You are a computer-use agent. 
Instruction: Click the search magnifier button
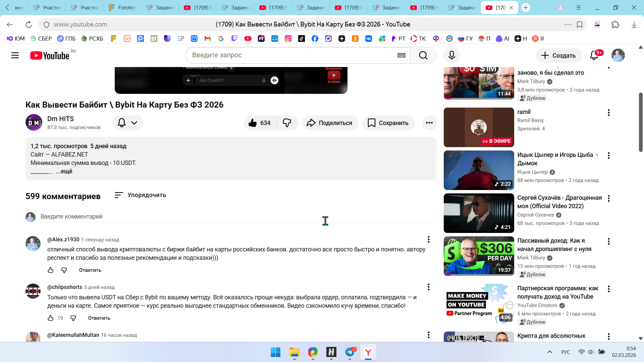click(423, 55)
